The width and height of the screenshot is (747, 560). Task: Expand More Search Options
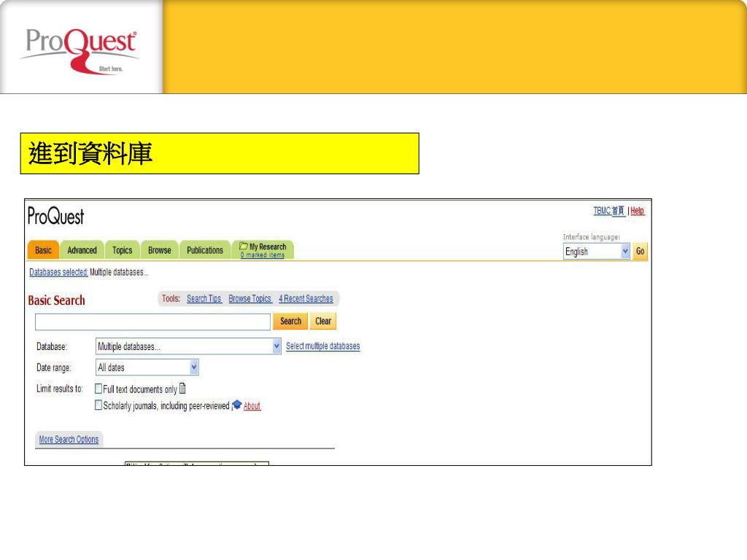click(x=69, y=439)
